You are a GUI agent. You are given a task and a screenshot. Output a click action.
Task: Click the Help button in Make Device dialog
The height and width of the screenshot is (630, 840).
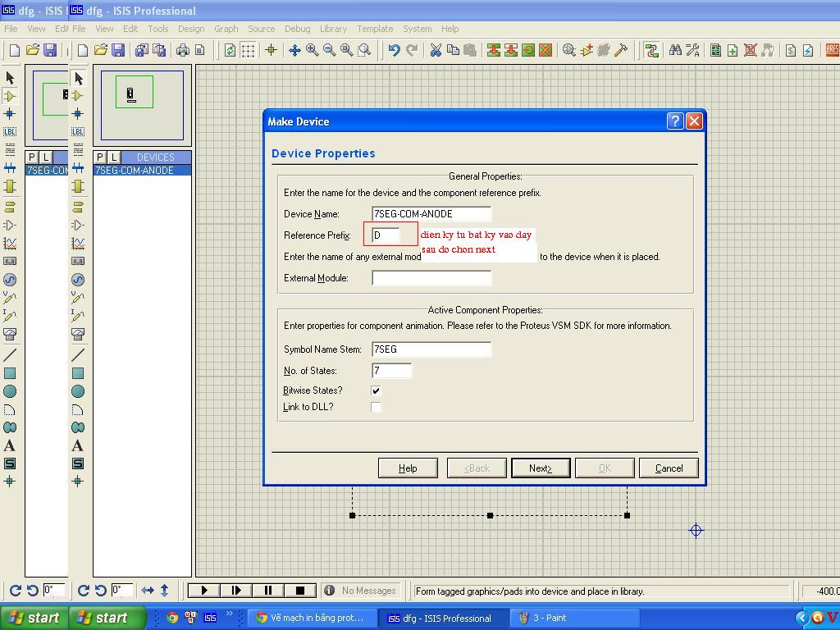tap(408, 468)
